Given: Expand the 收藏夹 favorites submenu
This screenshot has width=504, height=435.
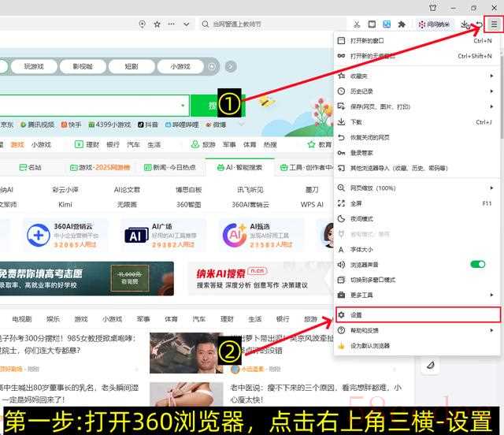Looking at the screenshot, I should click(x=417, y=76).
